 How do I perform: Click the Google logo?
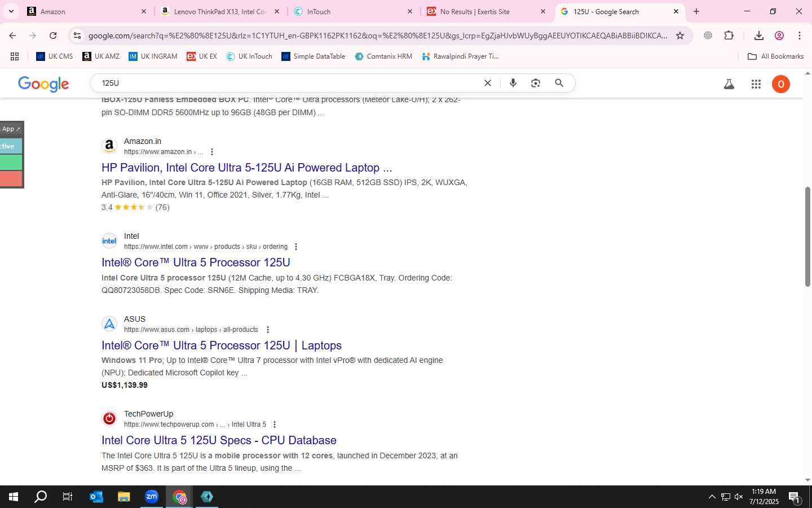[x=43, y=84]
